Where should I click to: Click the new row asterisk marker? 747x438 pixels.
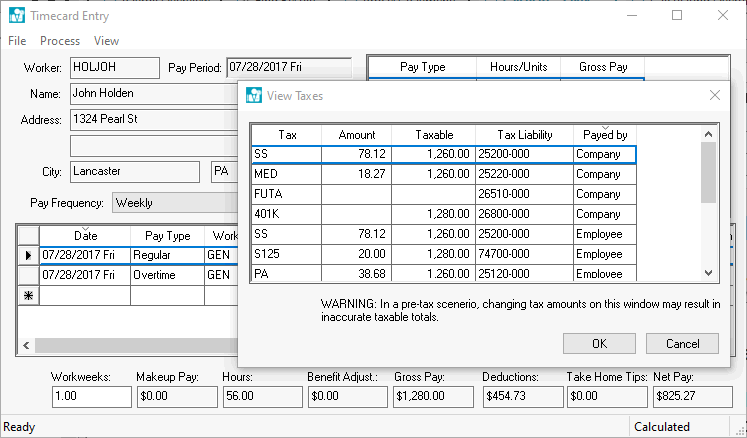28,296
